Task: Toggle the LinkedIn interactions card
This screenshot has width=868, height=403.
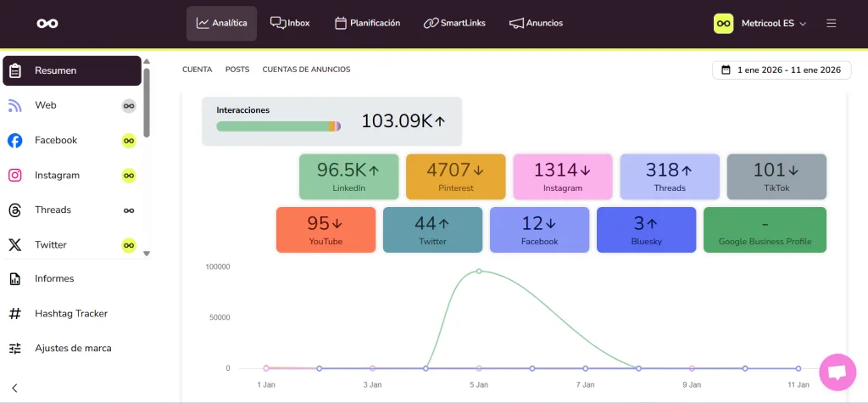Action: (x=348, y=176)
